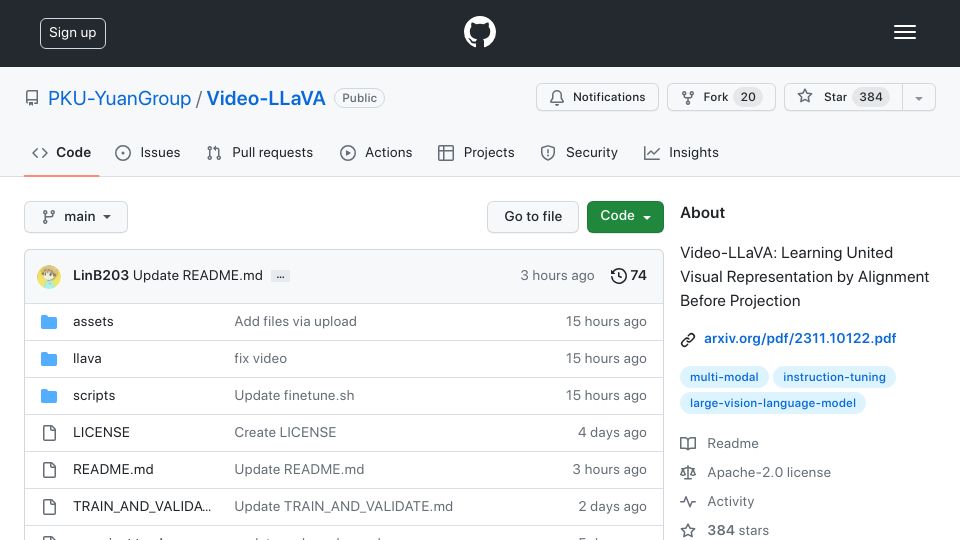Open the GitHub logo homepage

(479, 32)
